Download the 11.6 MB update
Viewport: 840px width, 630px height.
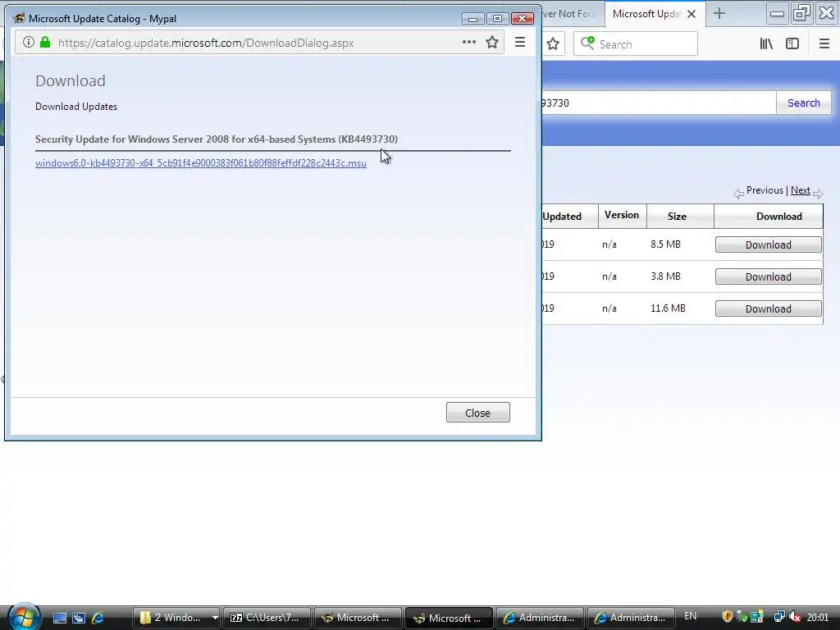tap(768, 308)
